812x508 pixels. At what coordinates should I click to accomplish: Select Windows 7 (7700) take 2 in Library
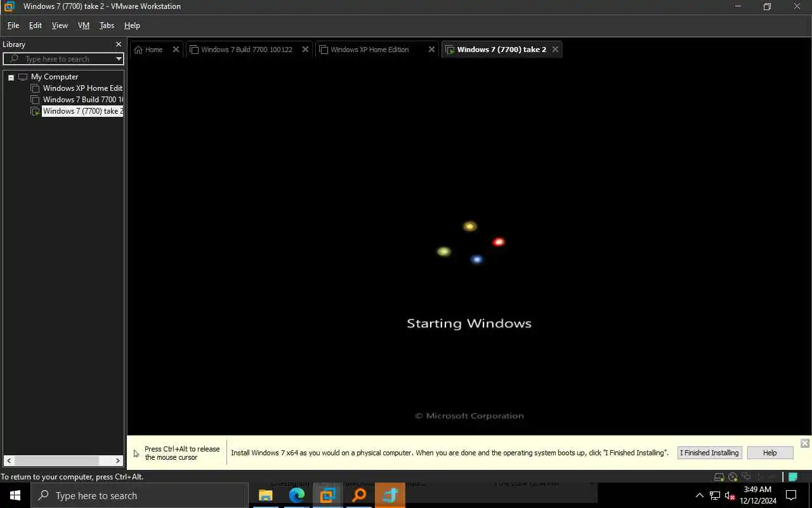[x=82, y=111]
